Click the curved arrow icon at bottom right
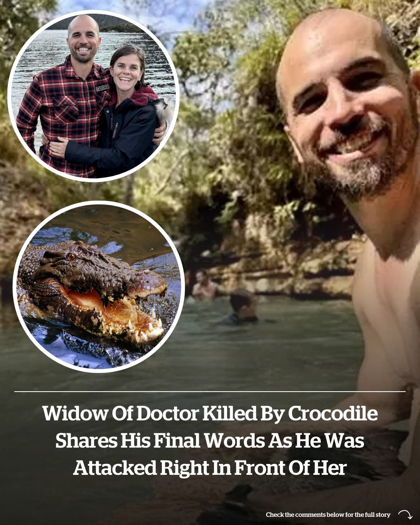This screenshot has height=525, width=420. point(405,515)
